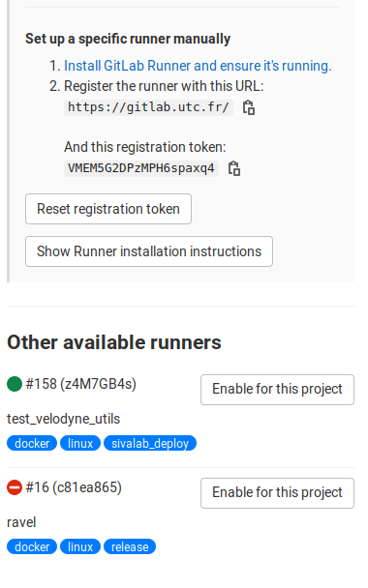This screenshot has width=368, height=588.
Task: Click the release tag
Action: click(130, 546)
